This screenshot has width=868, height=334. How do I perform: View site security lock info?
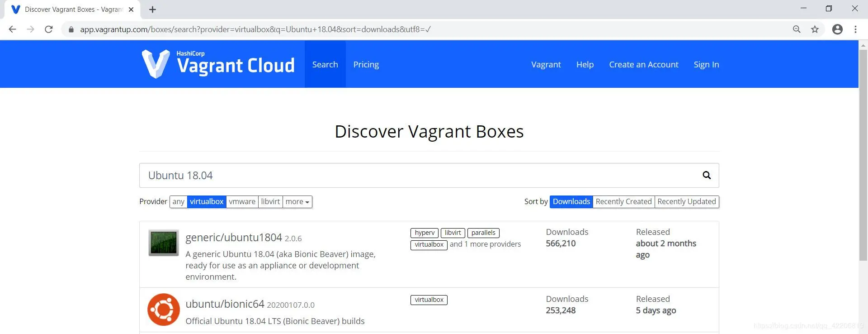pos(71,29)
